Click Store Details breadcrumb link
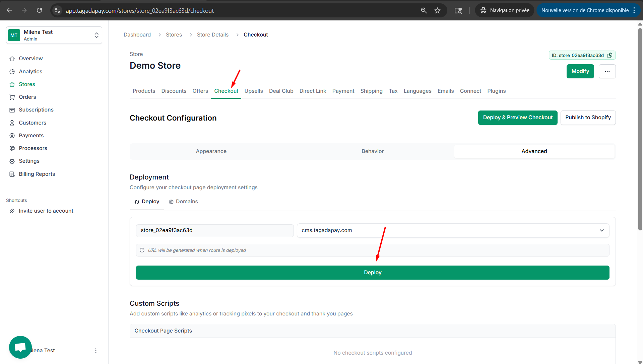 pyautogui.click(x=213, y=35)
